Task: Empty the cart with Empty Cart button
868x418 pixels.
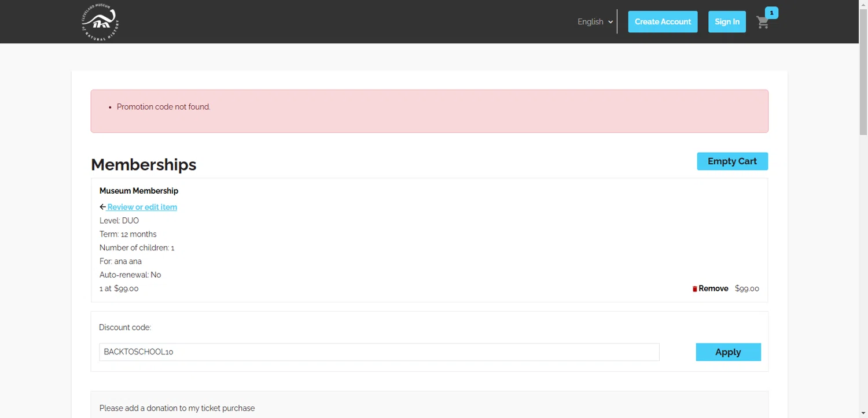Action: coord(732,161)
